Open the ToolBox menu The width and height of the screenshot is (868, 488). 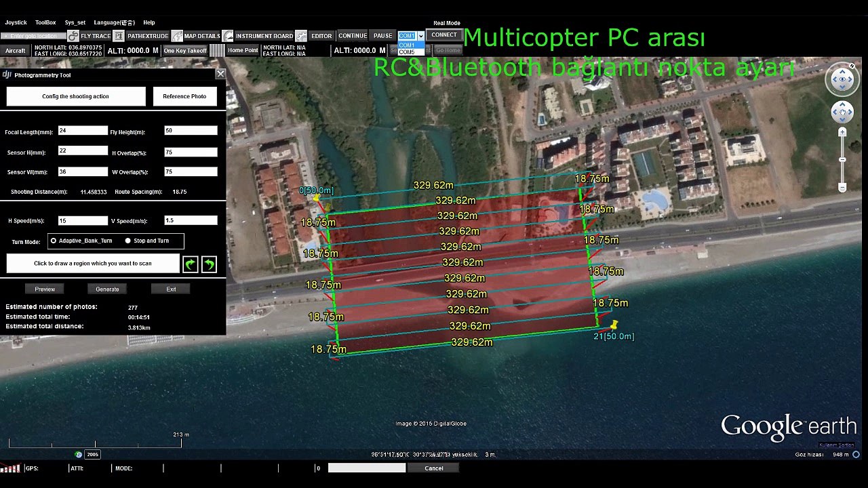45,22
